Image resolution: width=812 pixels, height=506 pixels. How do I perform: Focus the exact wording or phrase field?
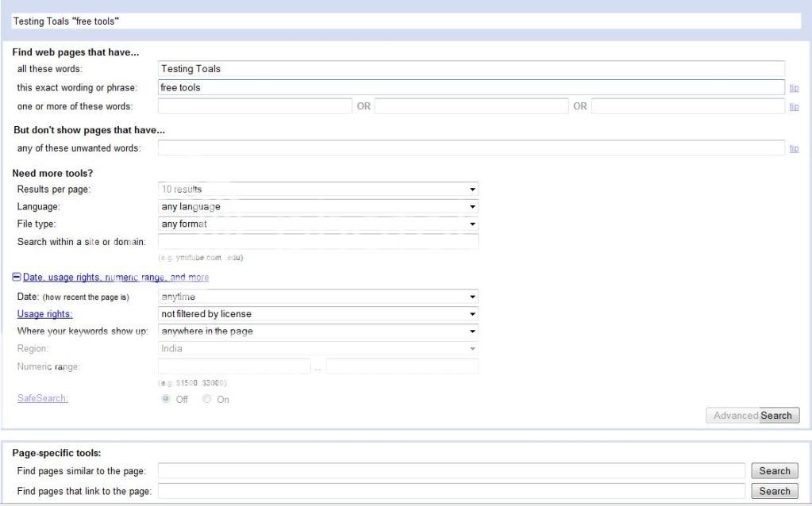[471, 87]
